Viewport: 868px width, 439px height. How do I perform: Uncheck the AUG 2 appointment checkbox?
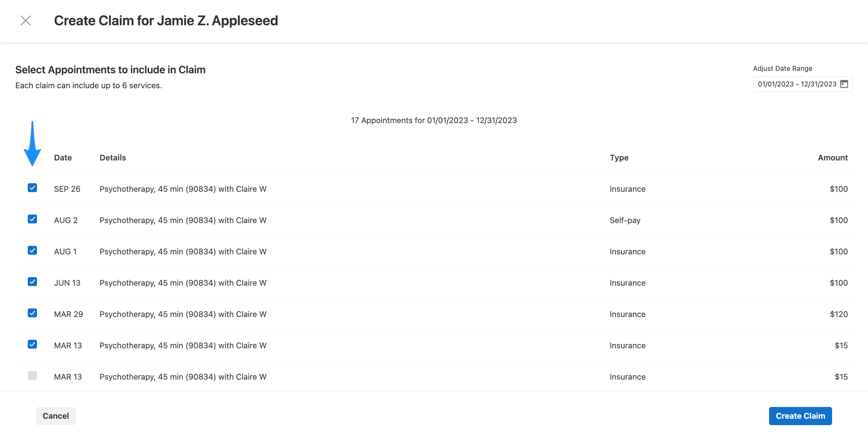pyautogui.click(x=32, y=219)
